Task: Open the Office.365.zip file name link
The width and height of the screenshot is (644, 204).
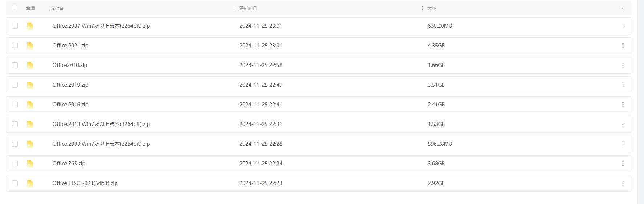Action: coord(69,164)
